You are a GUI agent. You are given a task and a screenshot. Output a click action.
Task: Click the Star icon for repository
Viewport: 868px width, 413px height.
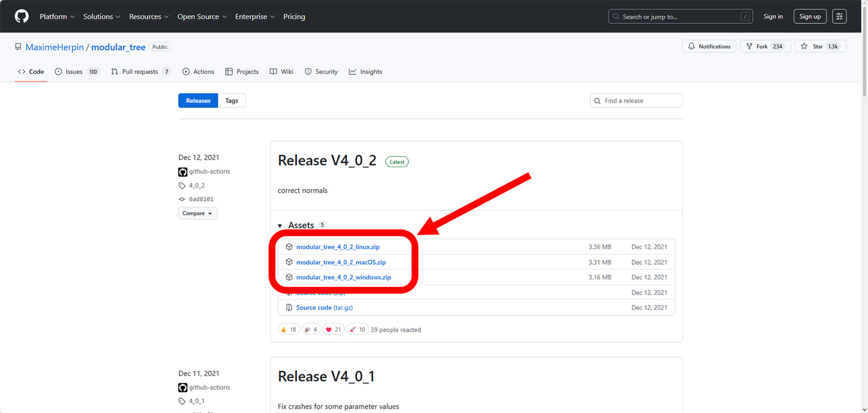tap(805, 47)
